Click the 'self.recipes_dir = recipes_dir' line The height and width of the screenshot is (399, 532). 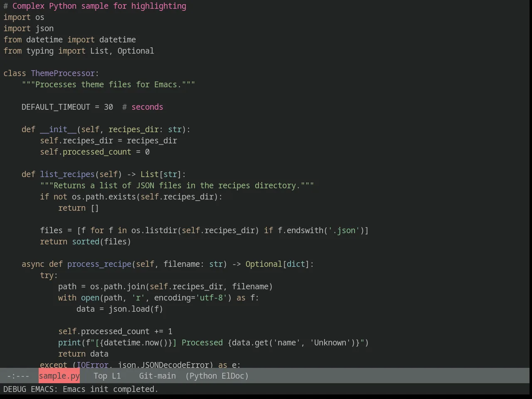(x=108, y=140)
